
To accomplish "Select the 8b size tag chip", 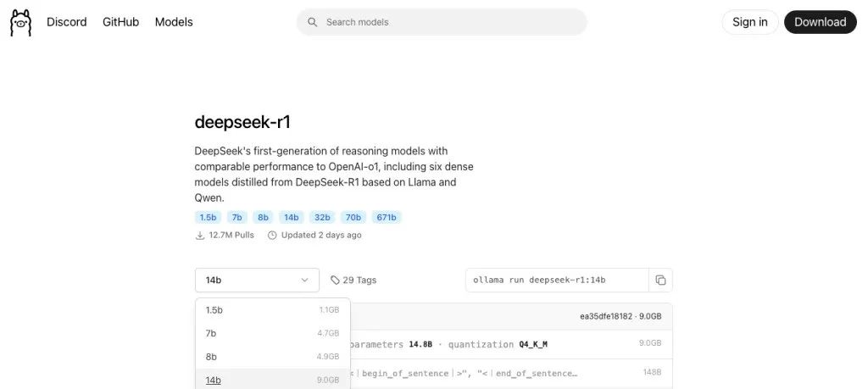I will (x=263, y=218).
